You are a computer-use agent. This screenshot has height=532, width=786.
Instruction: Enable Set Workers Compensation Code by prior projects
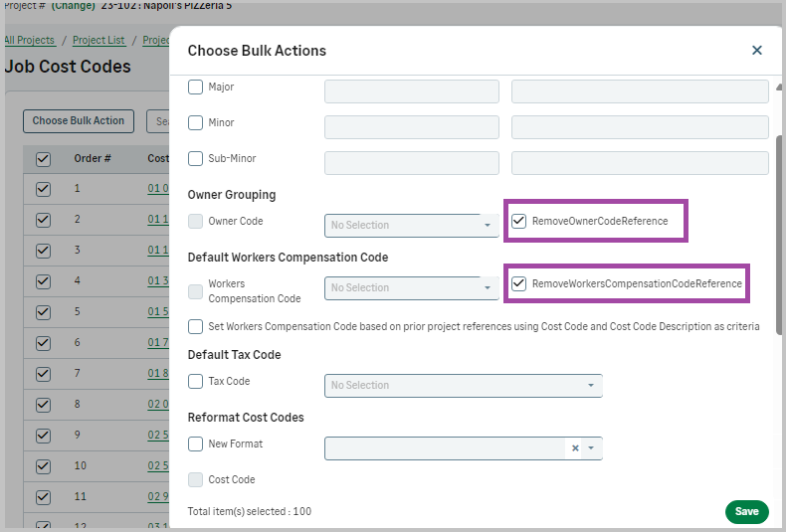click(195, 326)
